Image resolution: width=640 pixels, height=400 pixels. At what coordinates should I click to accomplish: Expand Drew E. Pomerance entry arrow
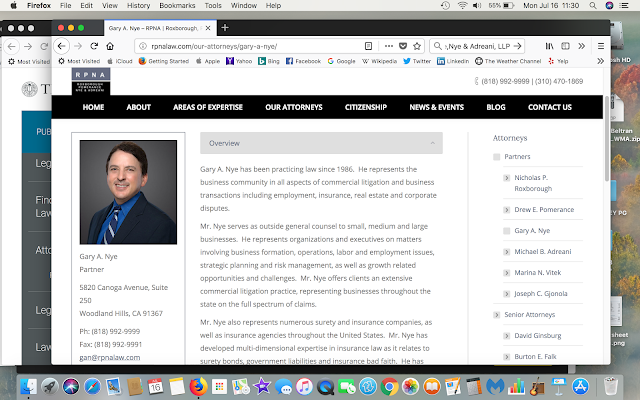(x=507, y=210)
